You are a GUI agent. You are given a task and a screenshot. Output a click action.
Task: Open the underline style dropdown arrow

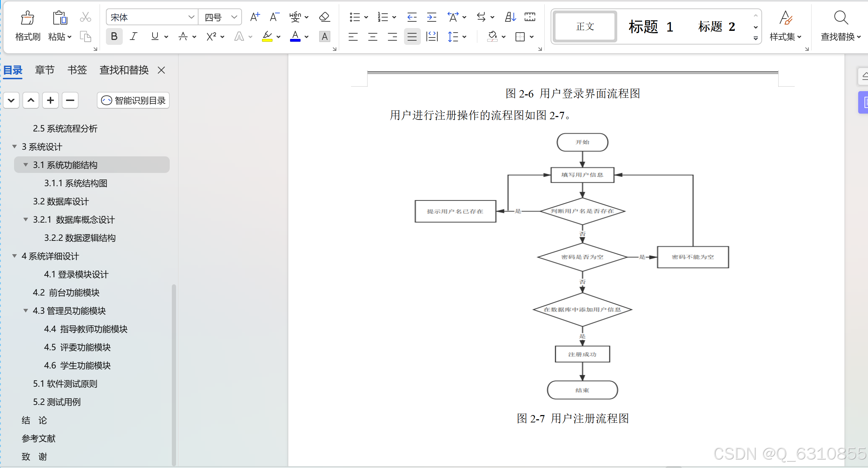(x=166, y=37)
